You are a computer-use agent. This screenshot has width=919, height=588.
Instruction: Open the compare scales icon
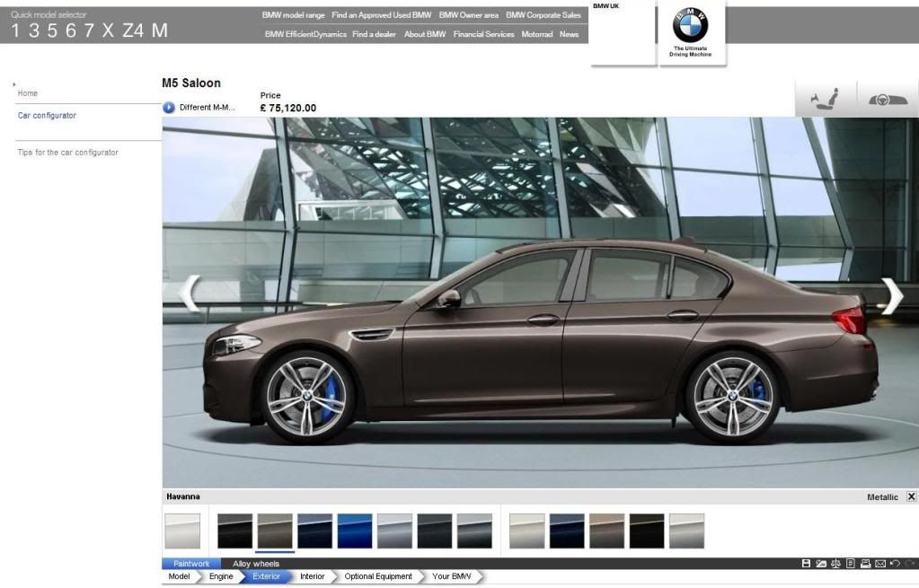(x=835, y=564)
